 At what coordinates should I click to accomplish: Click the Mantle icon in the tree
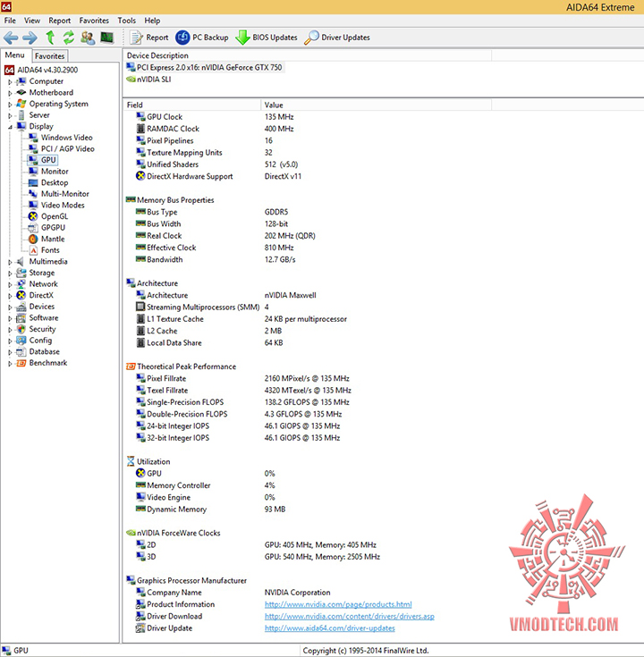(x=33, y=239)
